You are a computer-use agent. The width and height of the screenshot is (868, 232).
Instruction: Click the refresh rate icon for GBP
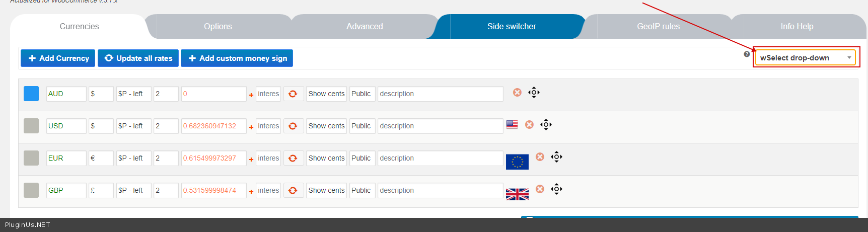pos(293,191)
